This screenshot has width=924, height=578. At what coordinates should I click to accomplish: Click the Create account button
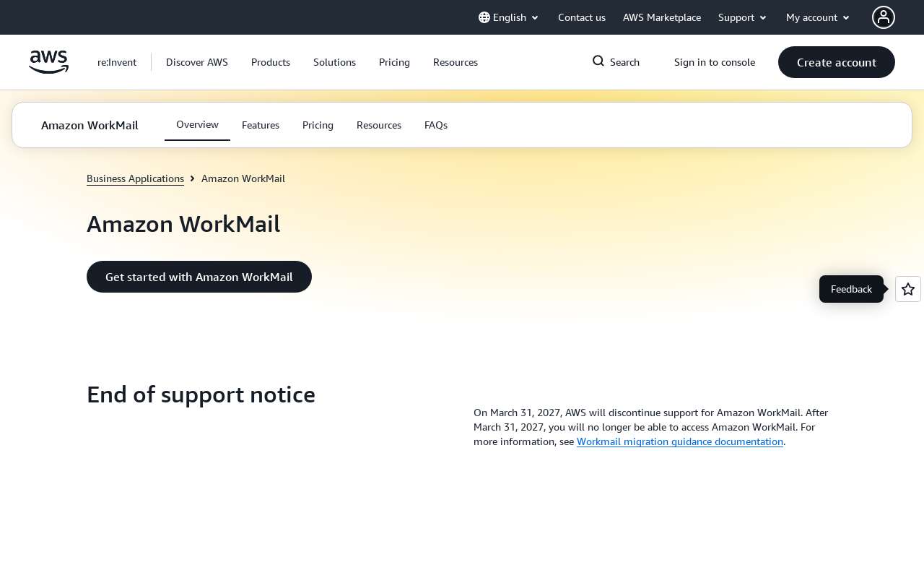click(837, 62)
